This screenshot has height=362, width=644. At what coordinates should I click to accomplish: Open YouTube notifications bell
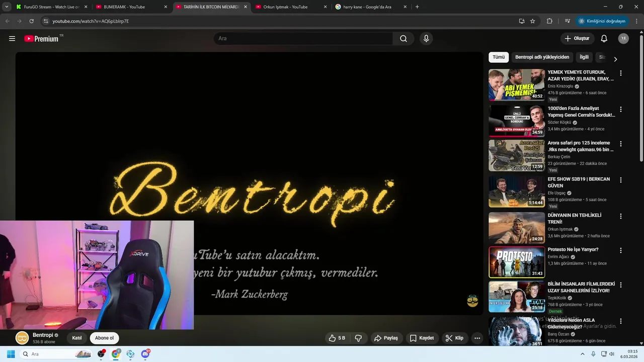pos(604,39)
